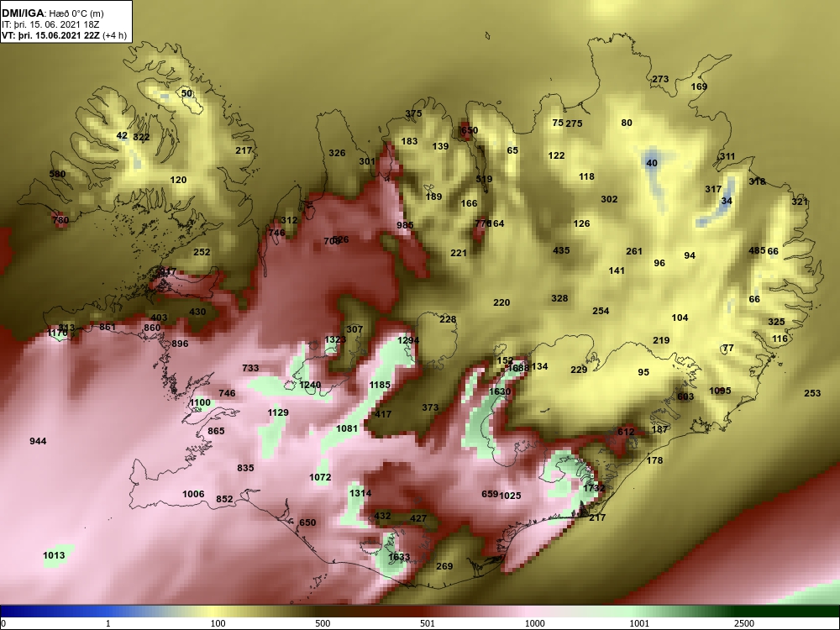Click the 1006 value on the map

coord(193,494)
